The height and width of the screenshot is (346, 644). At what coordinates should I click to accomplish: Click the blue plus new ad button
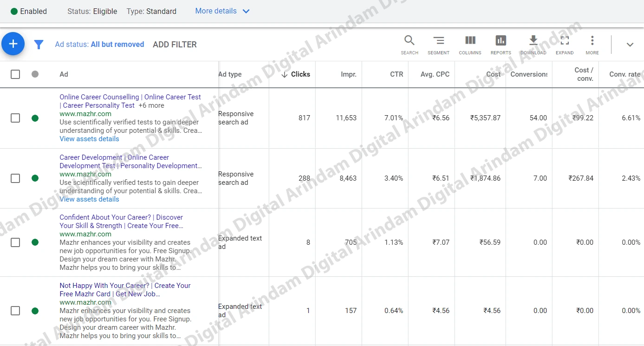click(x=13, y=44)
